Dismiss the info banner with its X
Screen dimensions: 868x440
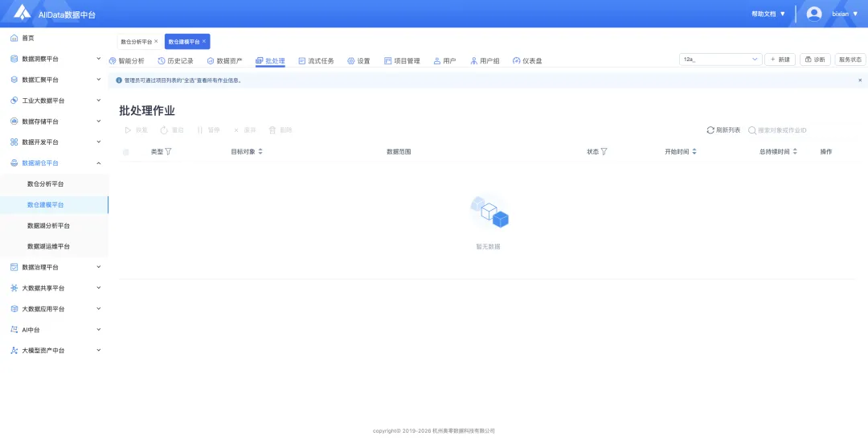[x=860, y=80]
